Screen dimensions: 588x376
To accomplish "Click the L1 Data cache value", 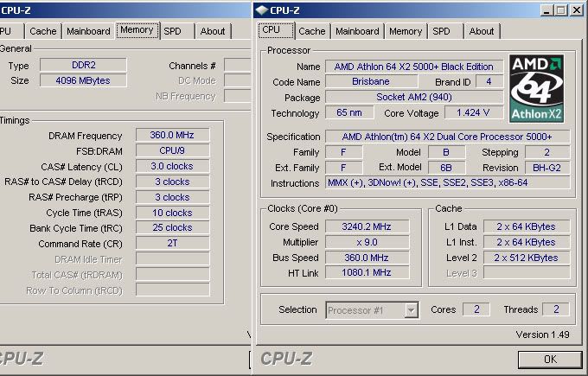I will pyautogui.click(x=526, y=226).
